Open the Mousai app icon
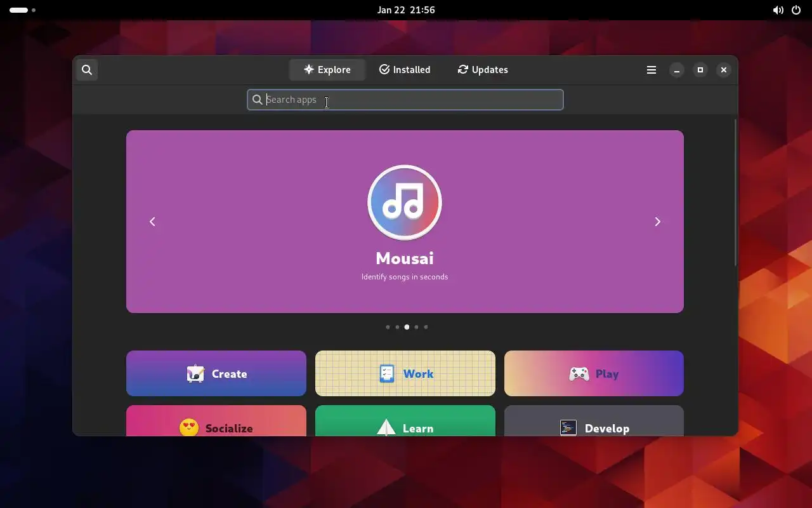This screenshot has width=812, height=508. [405, 203]
